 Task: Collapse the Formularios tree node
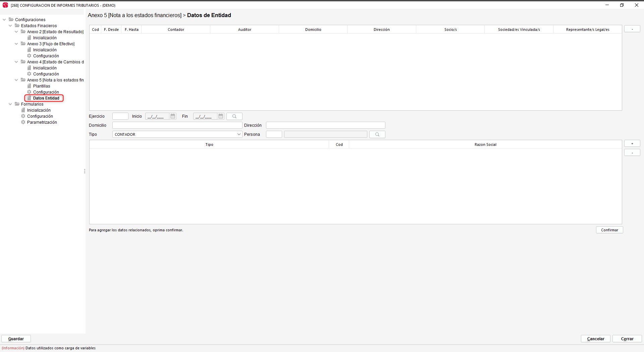point(10,104)
